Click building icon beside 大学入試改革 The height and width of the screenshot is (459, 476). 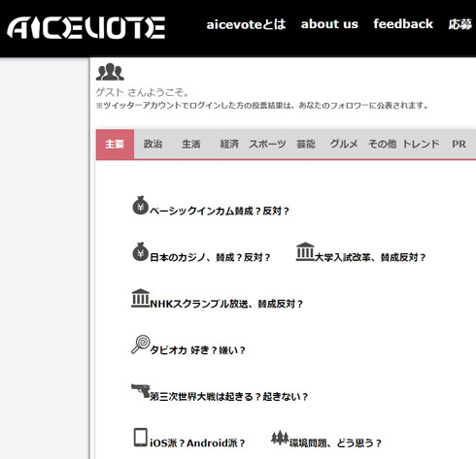point(305,251)
